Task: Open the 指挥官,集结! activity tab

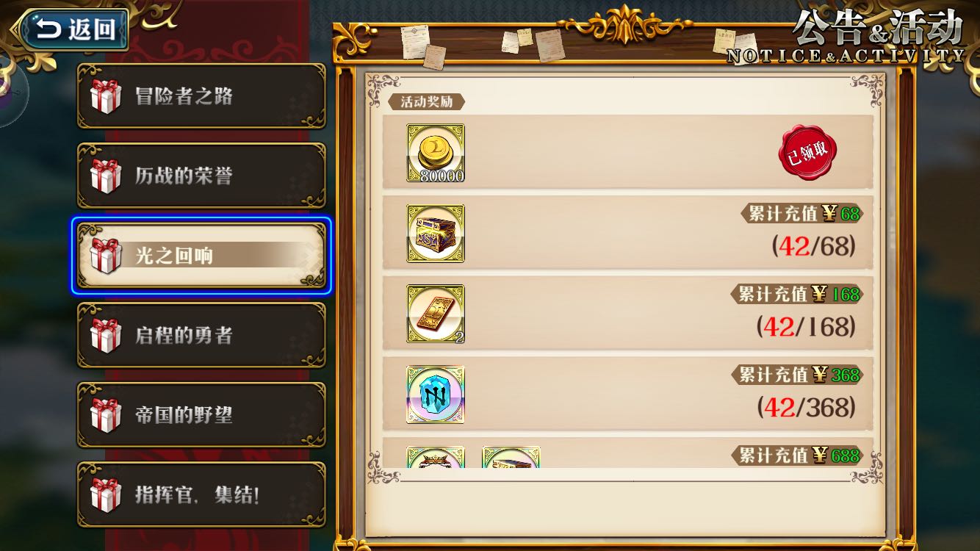Action: click(201, 494)
